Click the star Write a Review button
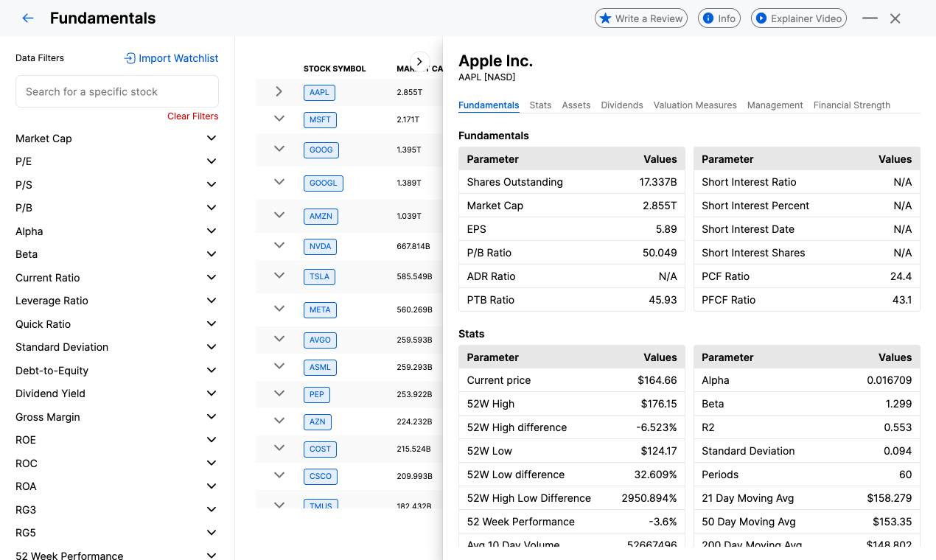This screenshot has width=936, height=560. 641,18
